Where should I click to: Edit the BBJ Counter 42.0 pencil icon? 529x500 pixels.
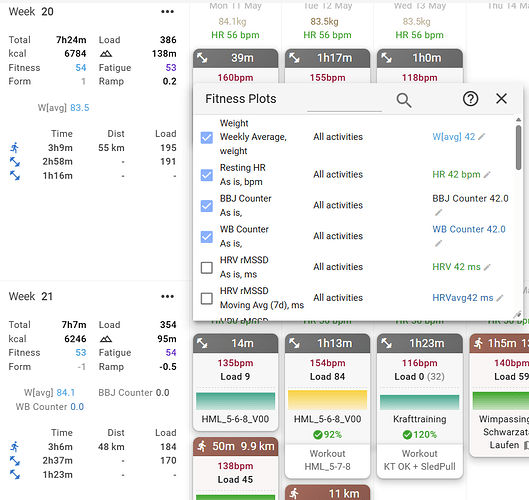click(438, 212)
